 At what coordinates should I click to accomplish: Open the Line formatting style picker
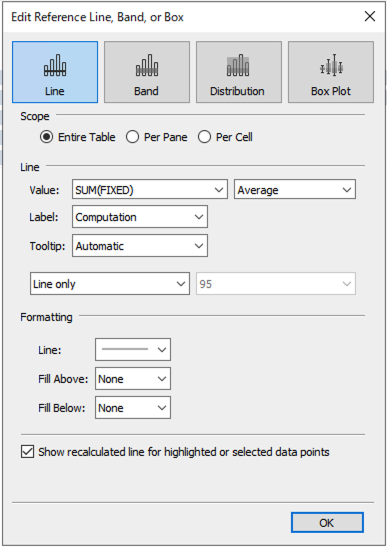pyautogui.click(x=133, y=349)
